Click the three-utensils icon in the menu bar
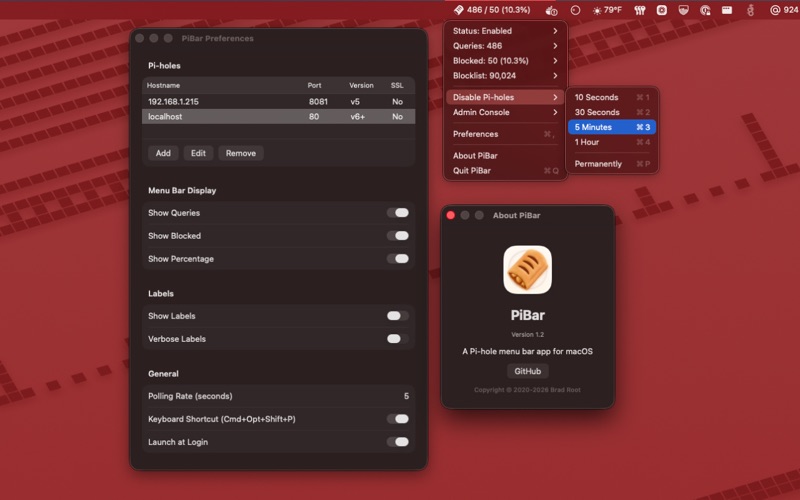 click(640, 10)
